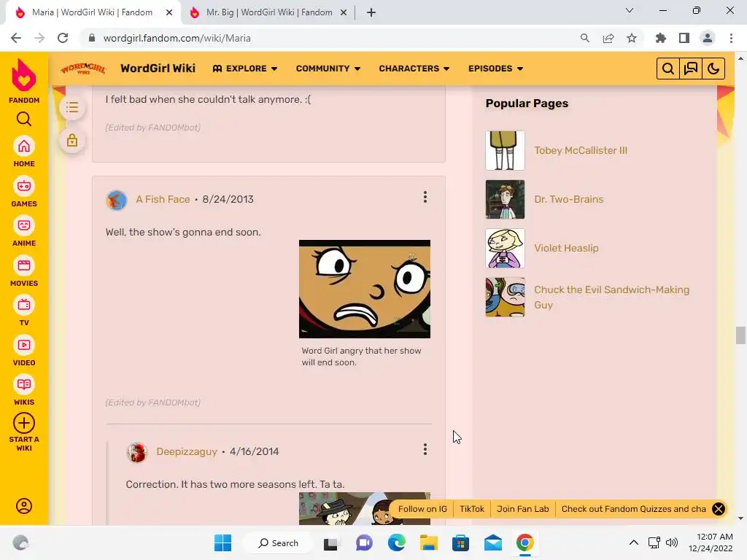Open a new browser tab
747x560 pixels.
point(371,12)
